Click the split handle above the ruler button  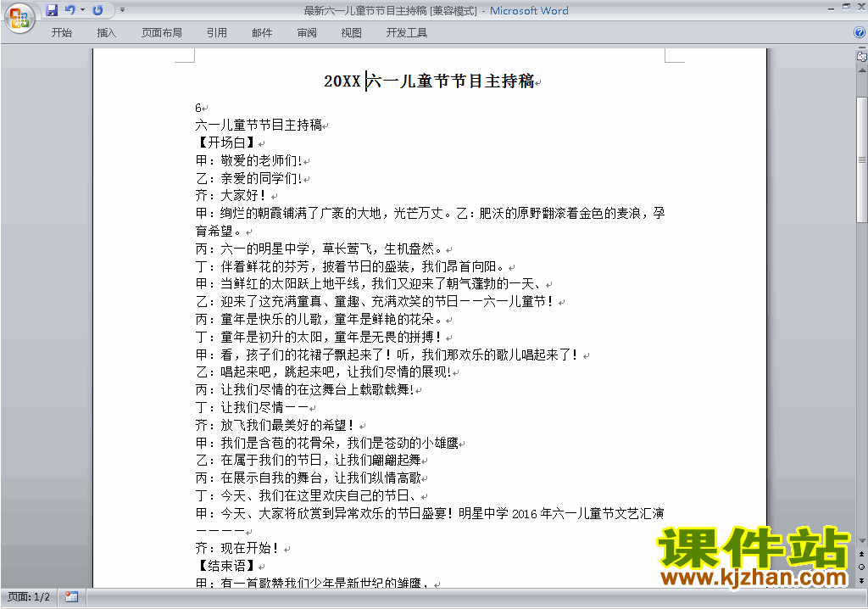pos(862,48)
